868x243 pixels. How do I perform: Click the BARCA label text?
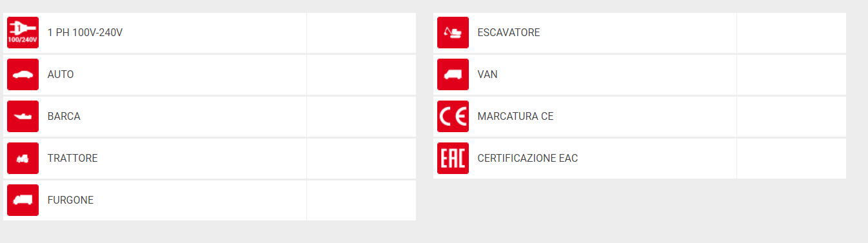[64, 116]
